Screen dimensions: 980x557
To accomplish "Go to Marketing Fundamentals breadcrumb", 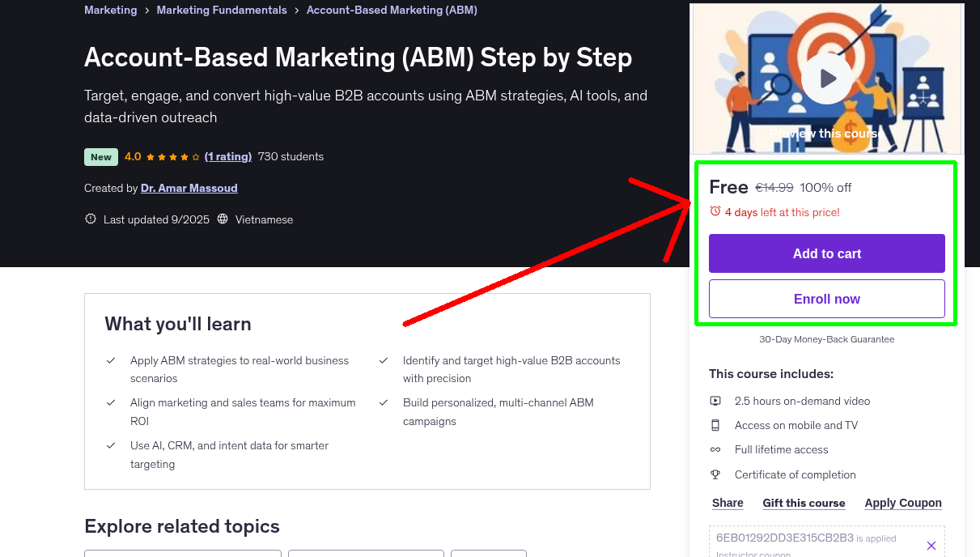I will (221, 10).
